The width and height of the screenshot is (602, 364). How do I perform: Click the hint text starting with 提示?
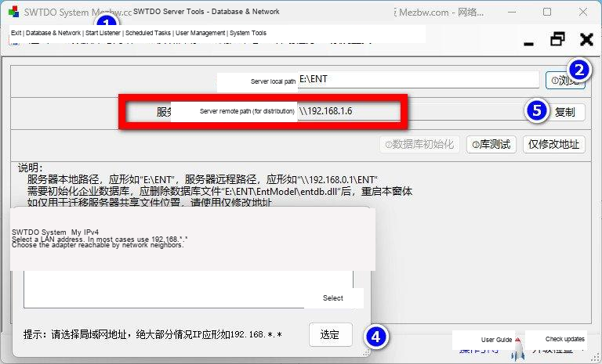152,334
